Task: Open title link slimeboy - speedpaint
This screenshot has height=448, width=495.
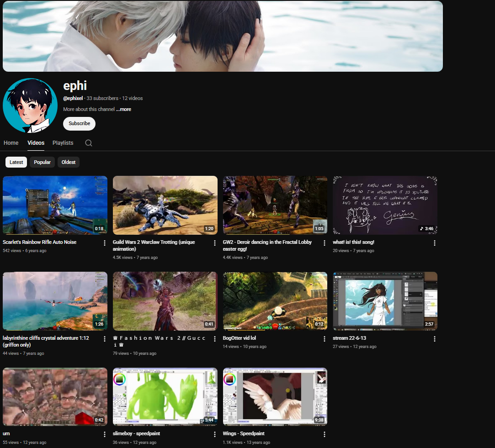Action: [136, 433]
